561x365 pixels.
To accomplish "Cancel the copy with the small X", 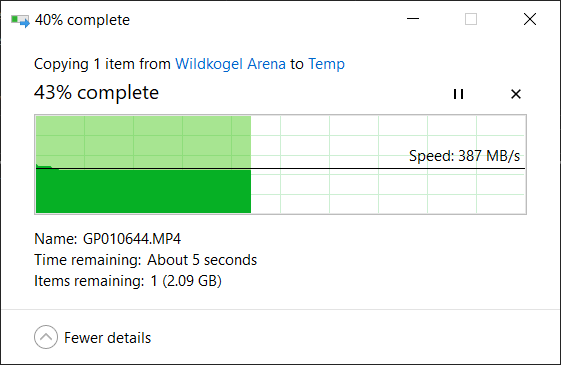I will (x=516, y=94).
